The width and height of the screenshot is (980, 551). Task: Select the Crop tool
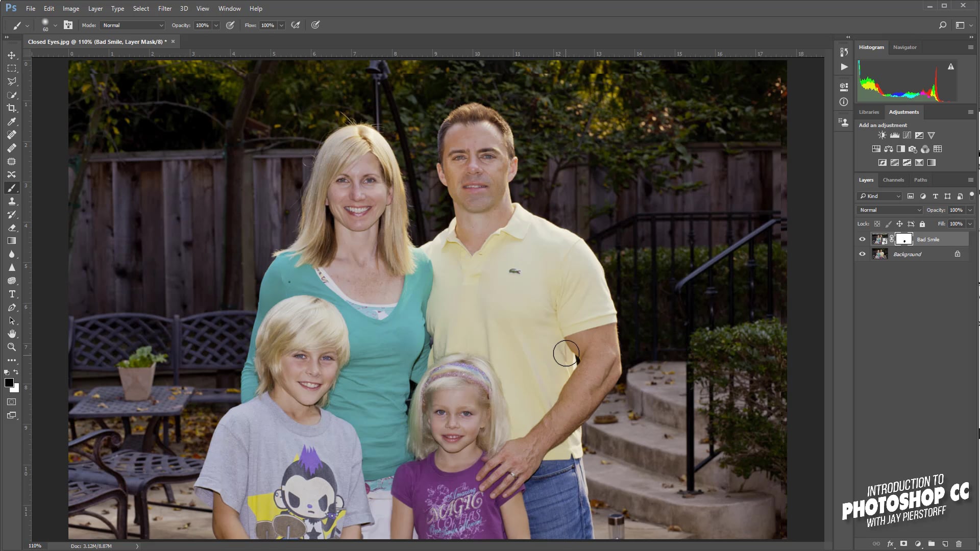coord(12,108)
